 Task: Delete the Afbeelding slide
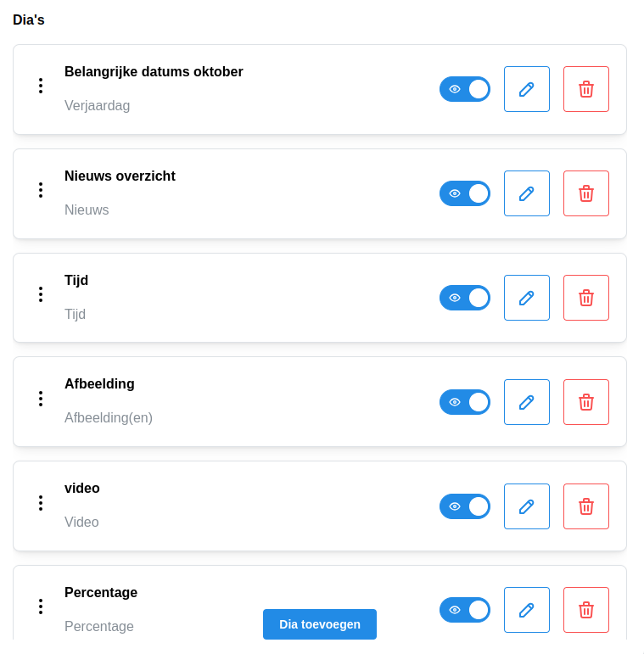(586, 402)
